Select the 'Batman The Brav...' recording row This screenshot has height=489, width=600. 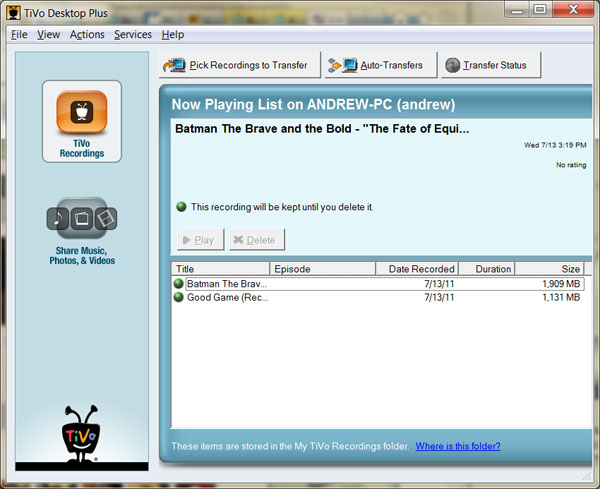(379, 284)
